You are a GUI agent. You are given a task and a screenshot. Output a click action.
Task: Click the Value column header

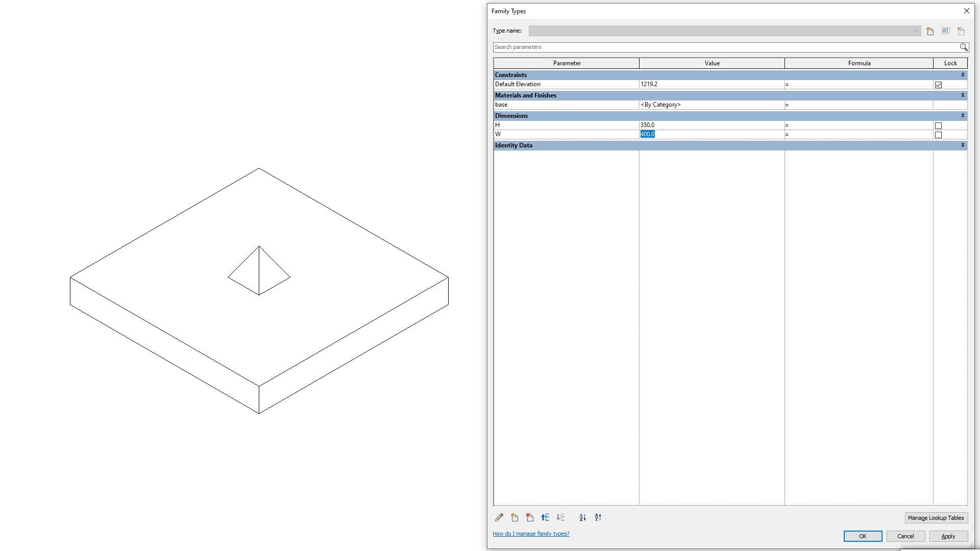click(x=712, y=63)
